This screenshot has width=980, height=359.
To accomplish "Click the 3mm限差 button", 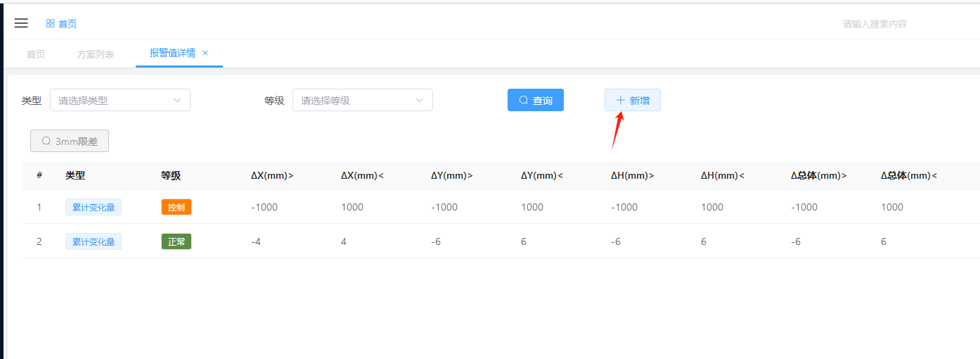I will [70, 141].
